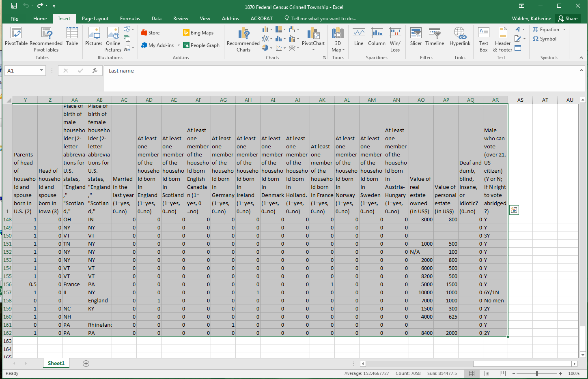
Task: Collapse the ribbon with the arrow
Action: click(x=581, y=58)
